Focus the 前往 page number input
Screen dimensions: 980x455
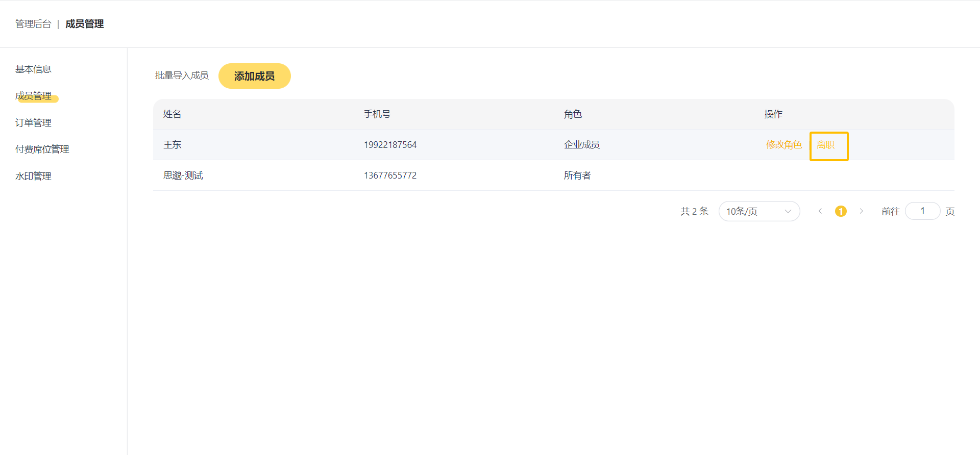[x=922, y=211]
